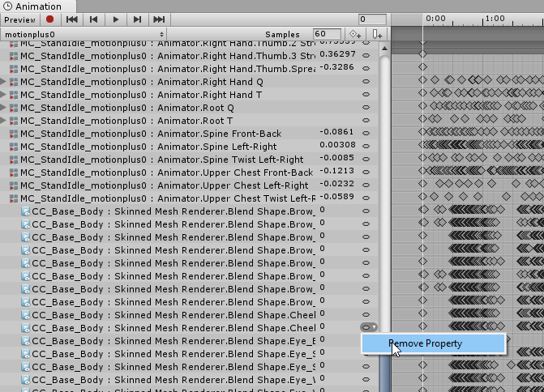Click the 1:00 timeline ruler mark
544x392 pixels.
[495, 18]
